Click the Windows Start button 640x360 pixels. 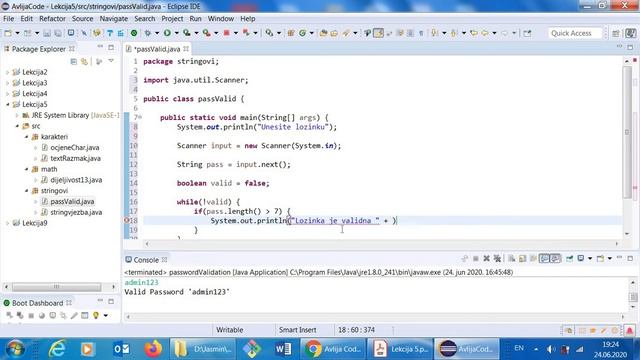pyautogui.click(x=16, y=349)
